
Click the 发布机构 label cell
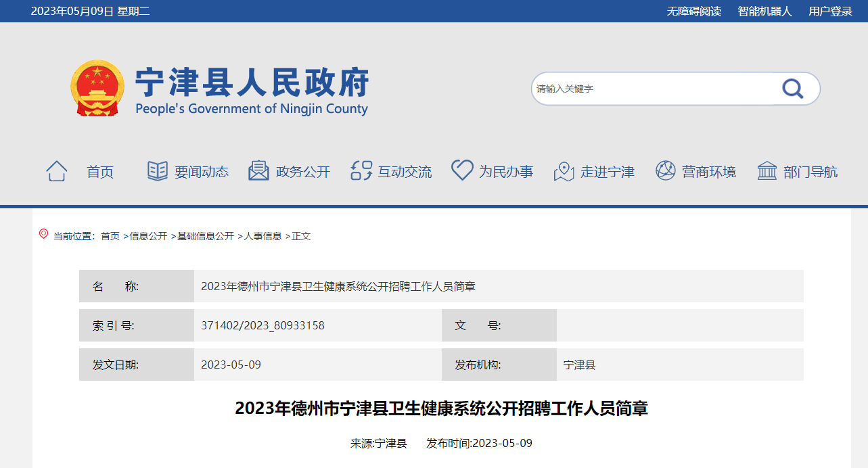(x=499, y=365)
